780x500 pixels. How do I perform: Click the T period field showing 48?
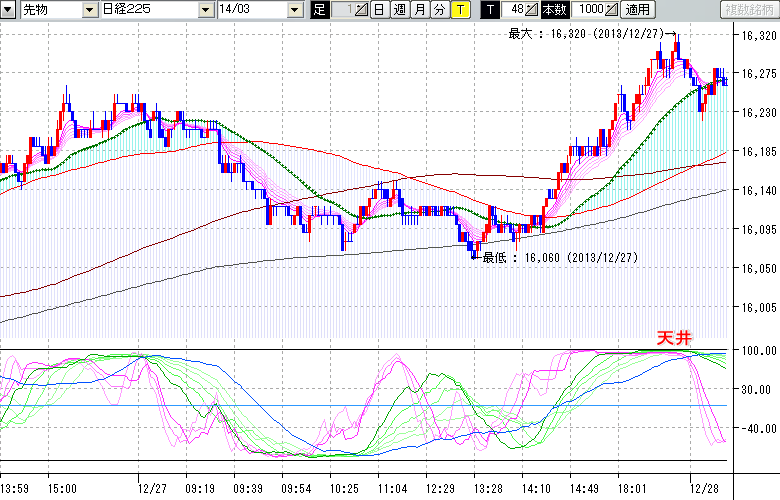click(513, 10)
